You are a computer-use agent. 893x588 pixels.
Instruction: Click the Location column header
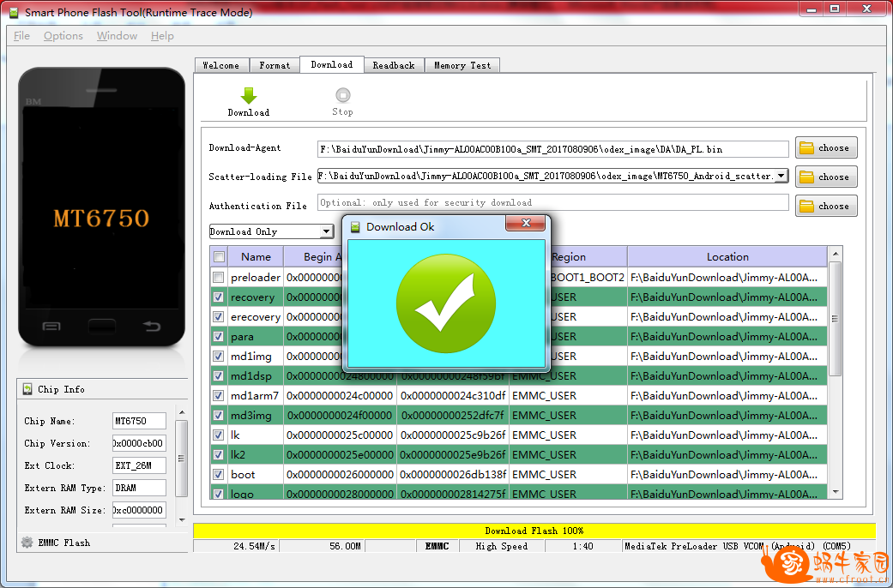click(x=727, y=257)
